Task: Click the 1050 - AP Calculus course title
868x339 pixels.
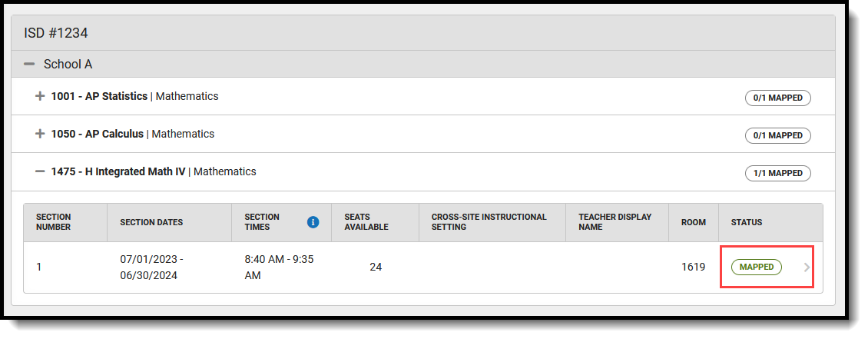Action: pos(98,134)
